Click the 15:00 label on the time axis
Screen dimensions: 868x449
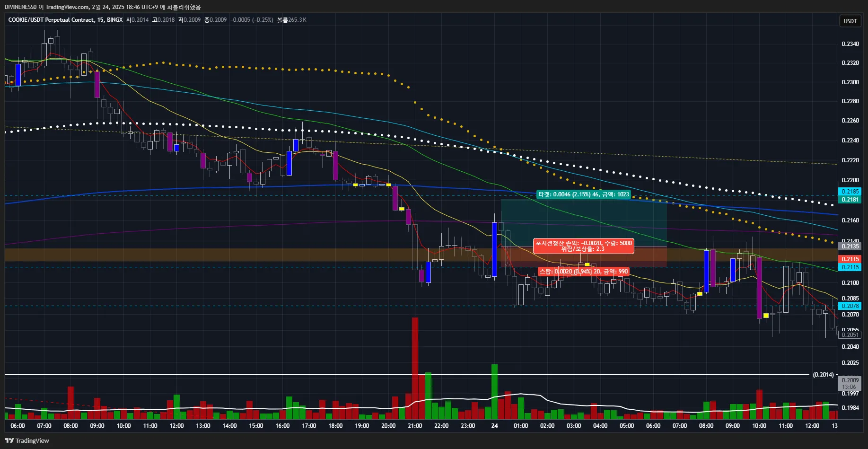click(x=256, y=426)
